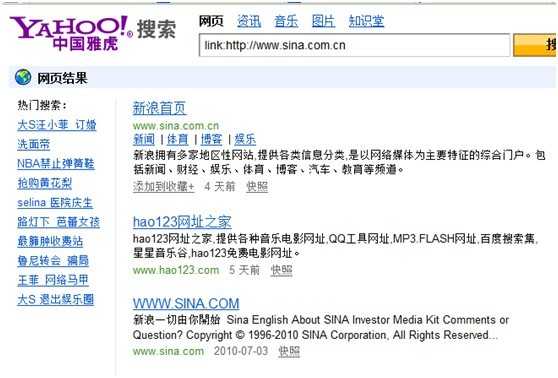558x378 pixels.
Task: Click the green www.sina.com URL text
Action: [168, 351]
